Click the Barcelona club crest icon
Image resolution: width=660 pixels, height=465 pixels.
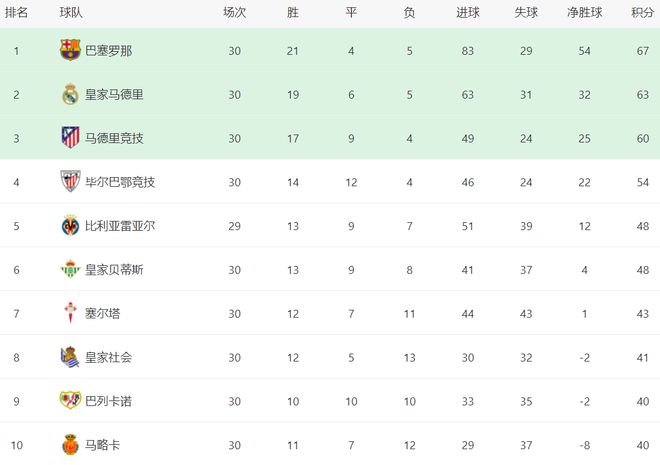70,50
